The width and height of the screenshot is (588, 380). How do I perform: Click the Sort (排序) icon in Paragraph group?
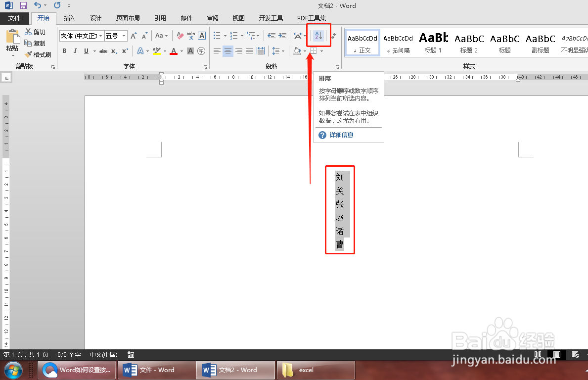[318, 35]
